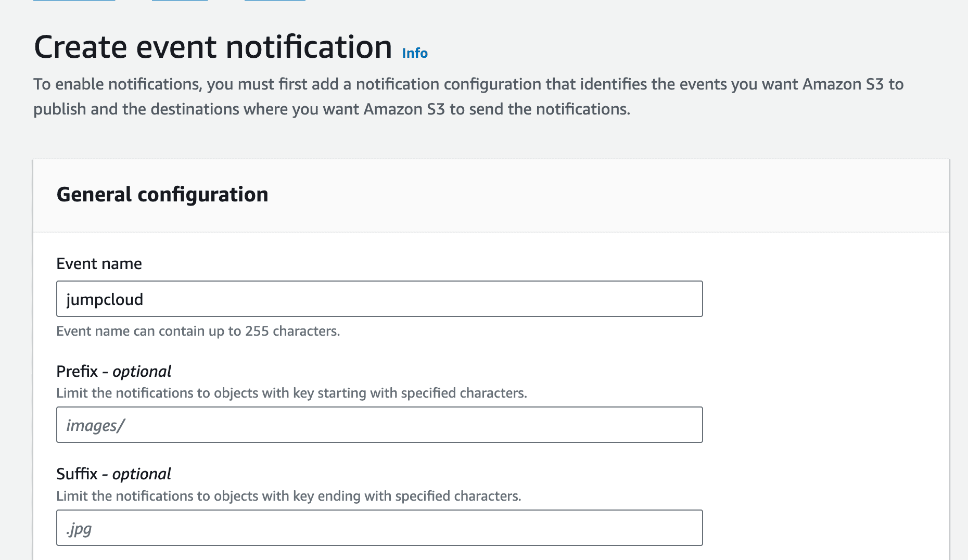Click the Event name field containing jumpcloud
Image resolution: width=968 pixels, height=560 pixels.
click(x=379, y=299)
